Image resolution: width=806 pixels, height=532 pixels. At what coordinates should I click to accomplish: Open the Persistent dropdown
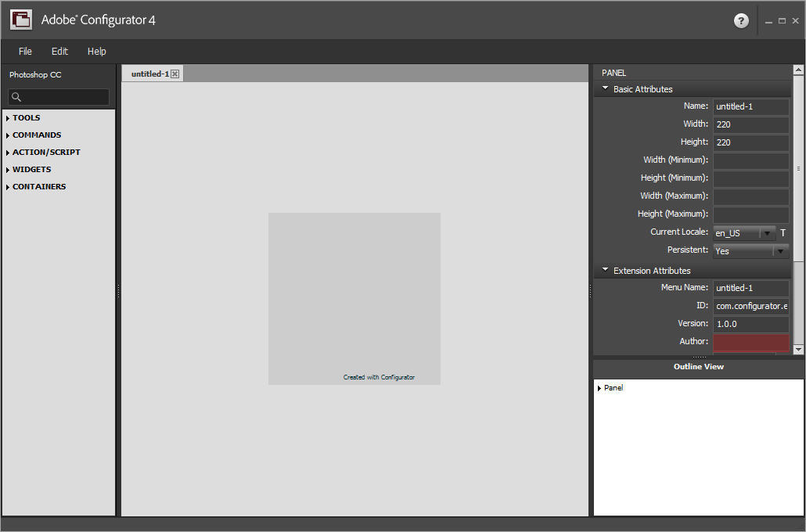[781, 250]
